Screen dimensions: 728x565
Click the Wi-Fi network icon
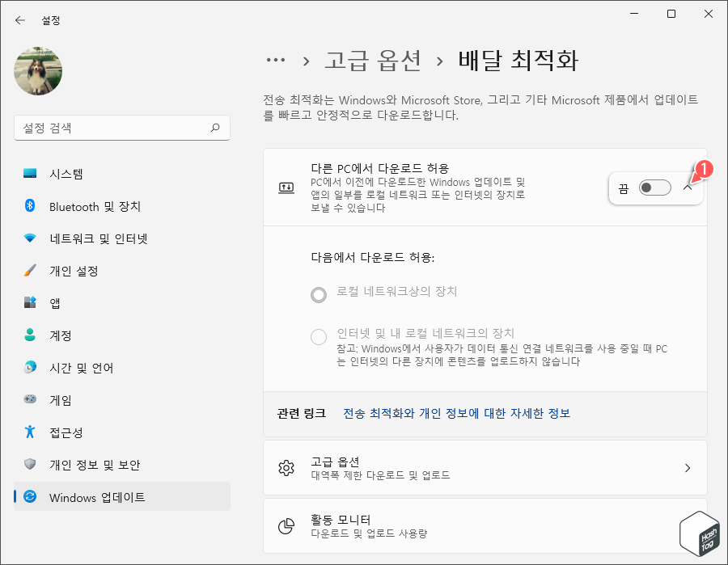click(30, 238)
